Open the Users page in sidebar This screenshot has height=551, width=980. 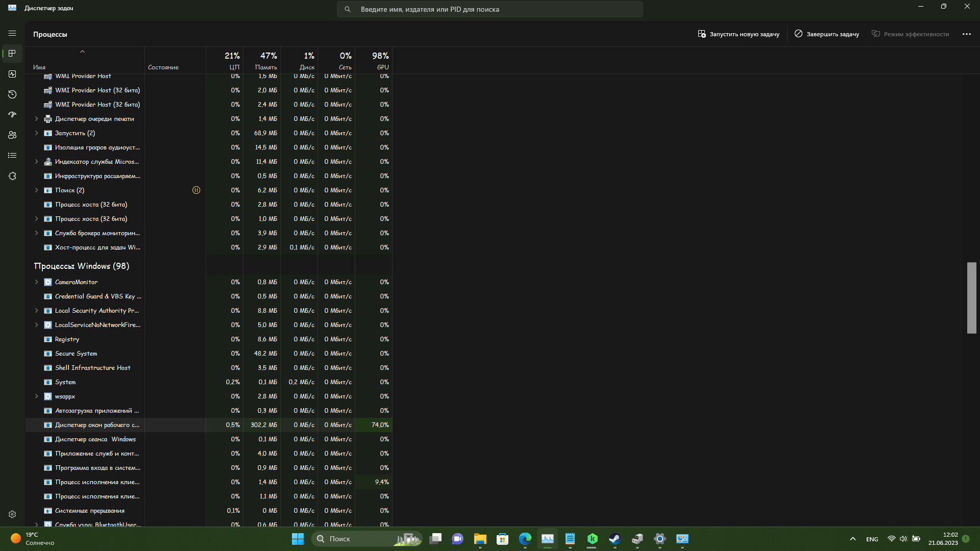[x=12, y=135]
